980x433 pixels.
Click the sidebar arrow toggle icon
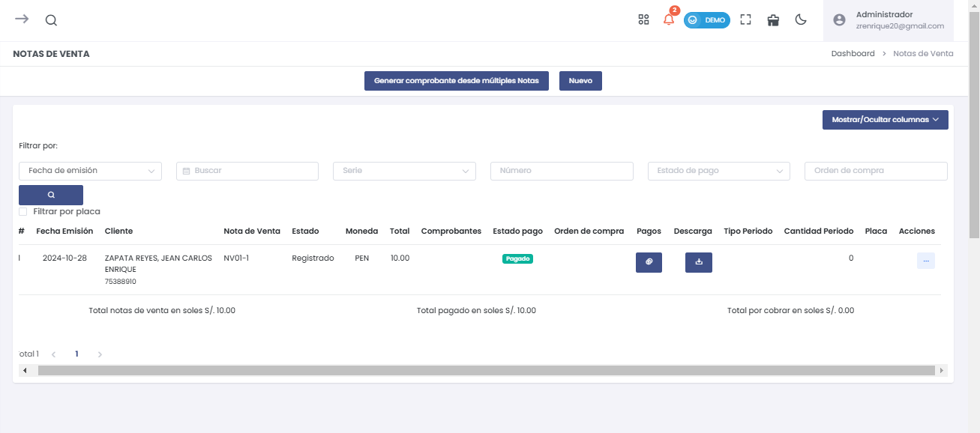click(21, 19)
